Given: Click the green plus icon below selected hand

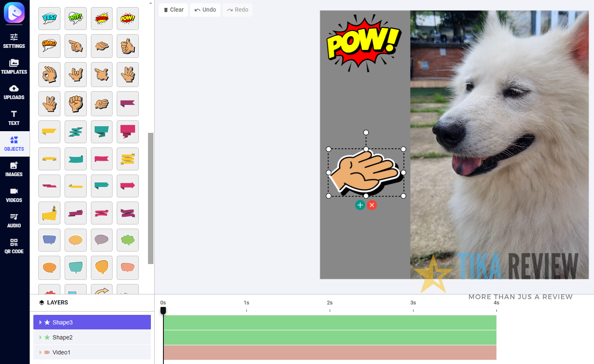Looking at the screenshot, I should tap(360, 205).
